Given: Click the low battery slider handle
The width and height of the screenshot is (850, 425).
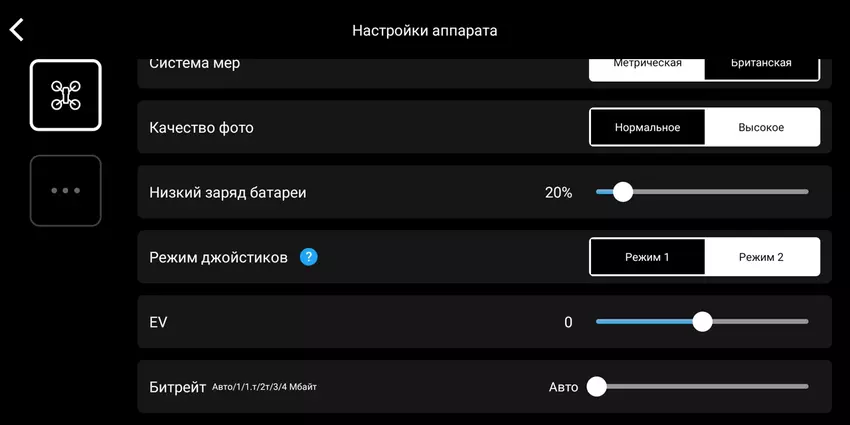Looking at the screenshot, I should click(x=622, y=192).
